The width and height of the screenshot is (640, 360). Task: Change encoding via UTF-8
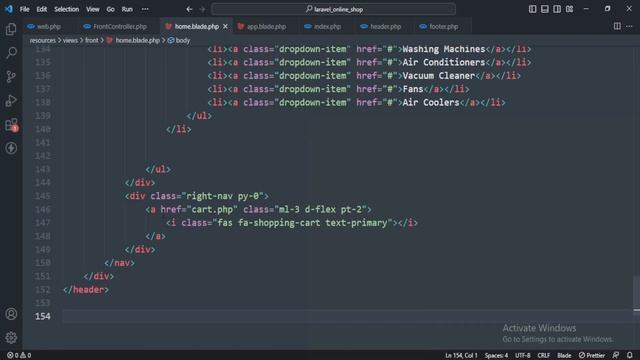pos(522,355)
